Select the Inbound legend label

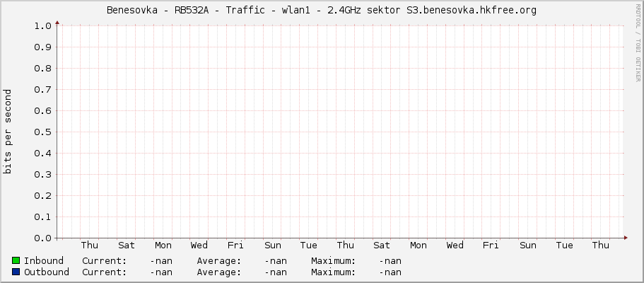point(44,261)
